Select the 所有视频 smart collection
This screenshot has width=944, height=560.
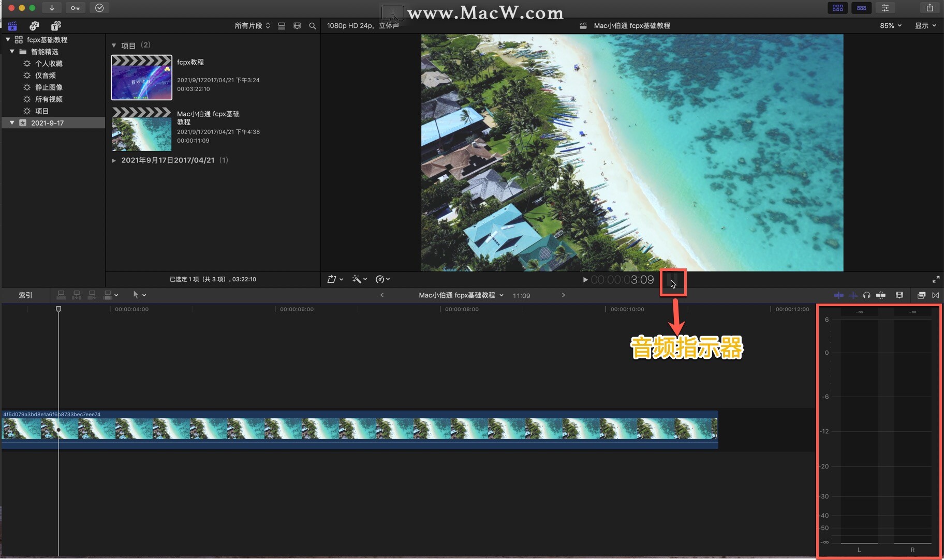[x=49, y=99]
